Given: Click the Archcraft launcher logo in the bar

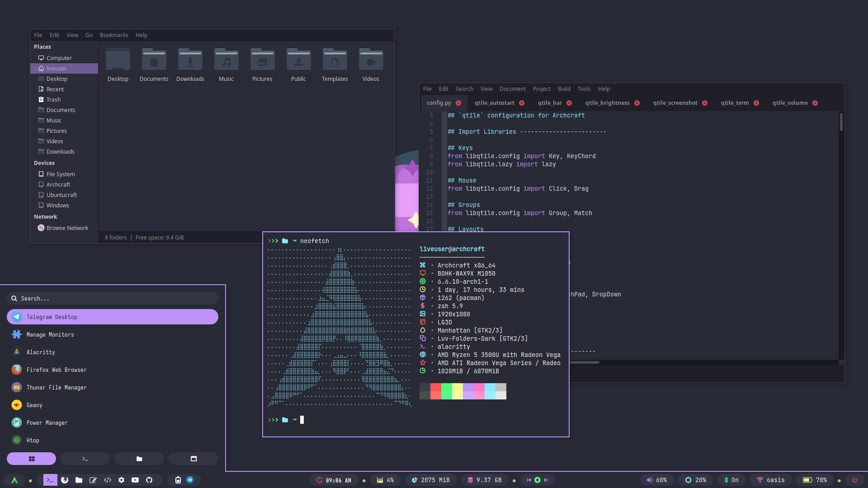Looking at the screenshot, I should (14, 480).
